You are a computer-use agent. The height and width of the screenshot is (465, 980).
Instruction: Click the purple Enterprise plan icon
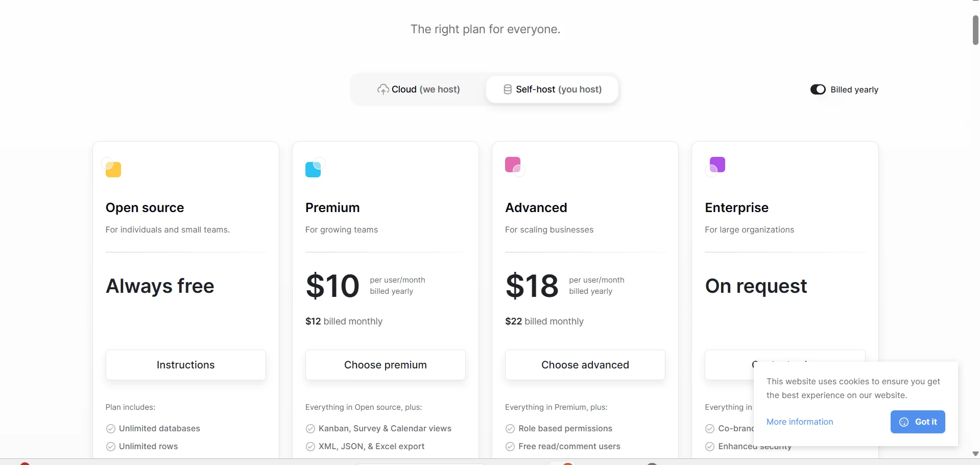717,165
